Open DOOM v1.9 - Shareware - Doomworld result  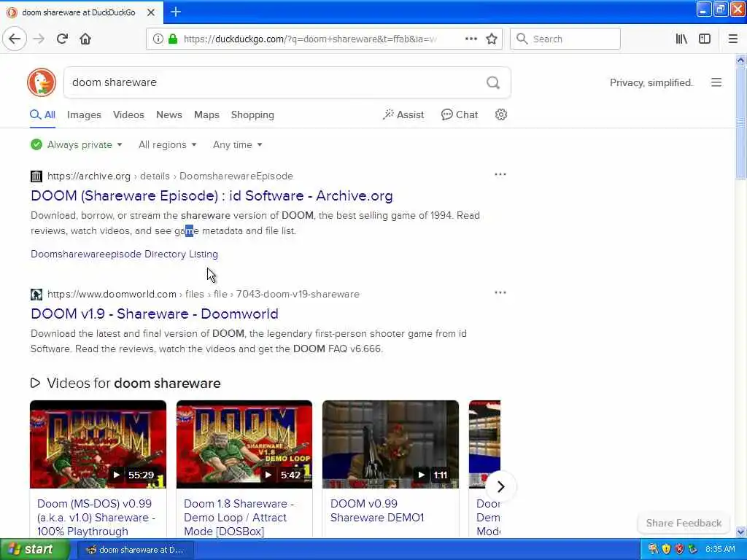(x=155, y=314)
